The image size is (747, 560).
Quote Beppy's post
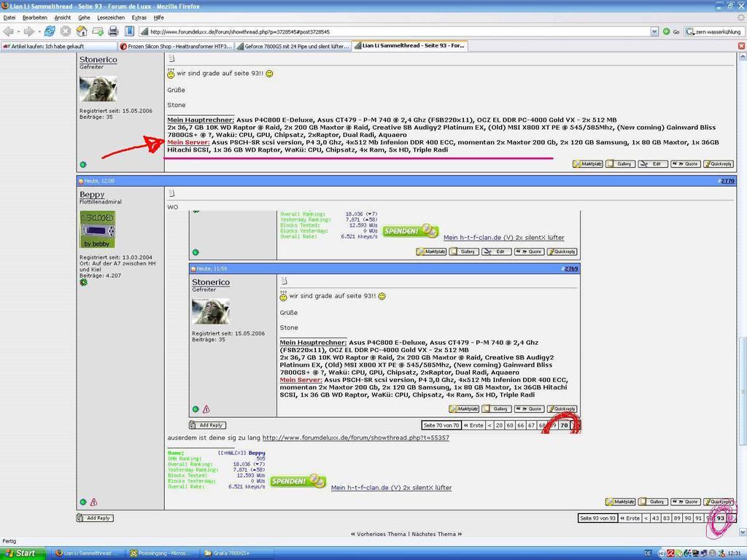tap(686, 502)
